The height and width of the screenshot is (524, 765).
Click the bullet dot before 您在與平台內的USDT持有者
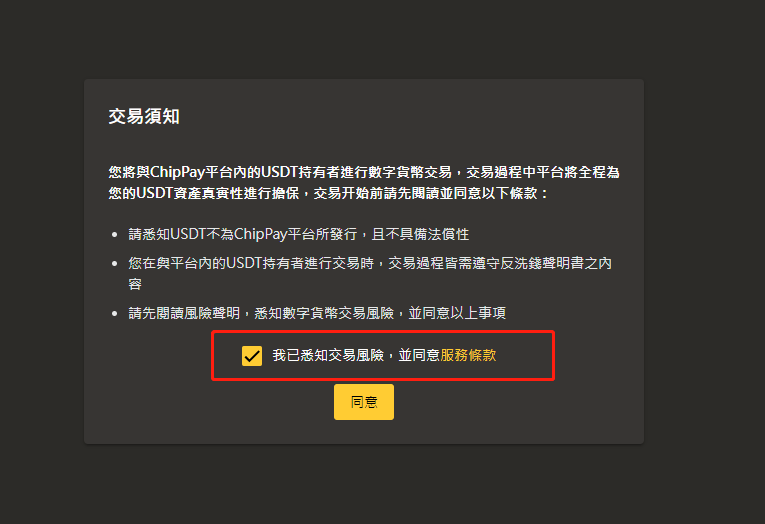115,263
